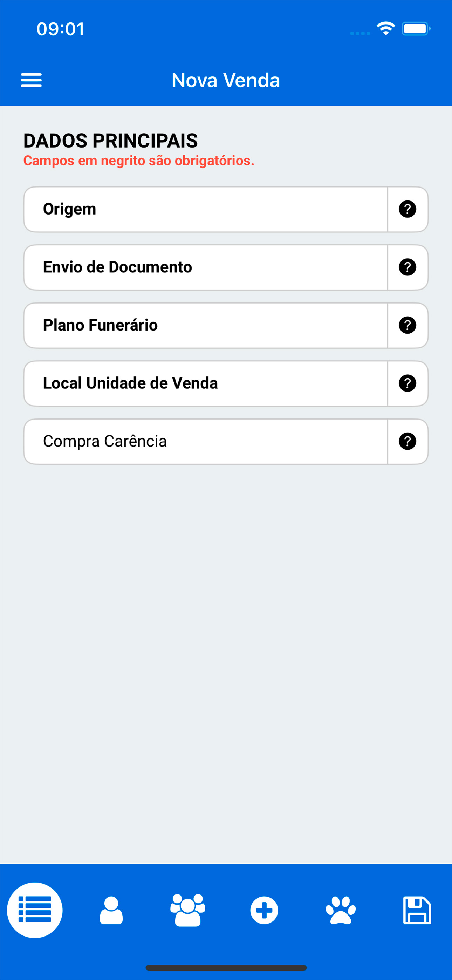
Task: Show help for Origem field
Action: pos(407,209)
